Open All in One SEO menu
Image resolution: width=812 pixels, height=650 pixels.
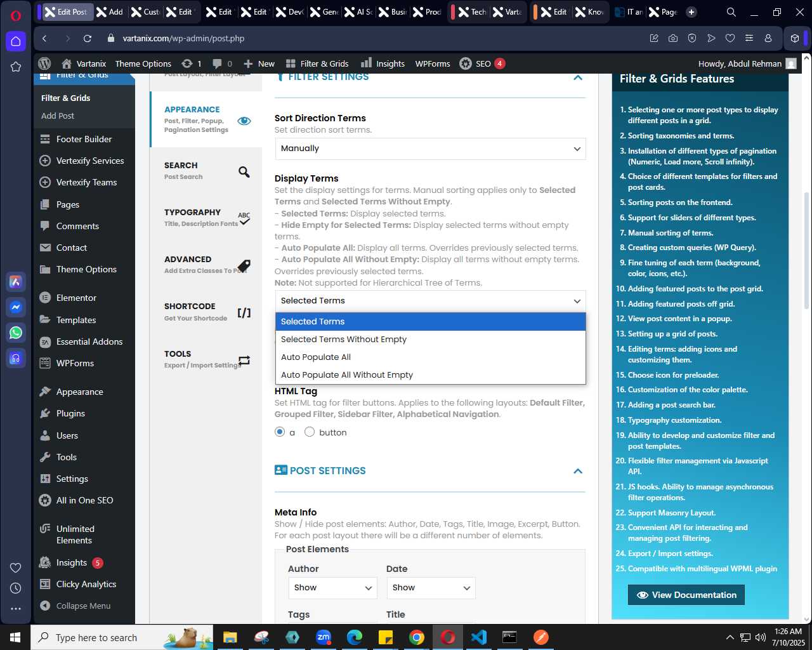tap(84, 500)
